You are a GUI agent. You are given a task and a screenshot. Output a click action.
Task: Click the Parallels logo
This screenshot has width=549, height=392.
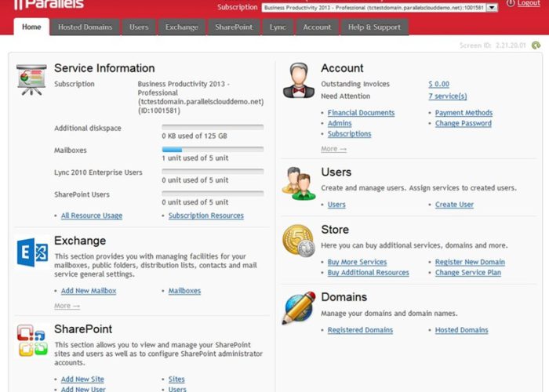coord(49,4)
